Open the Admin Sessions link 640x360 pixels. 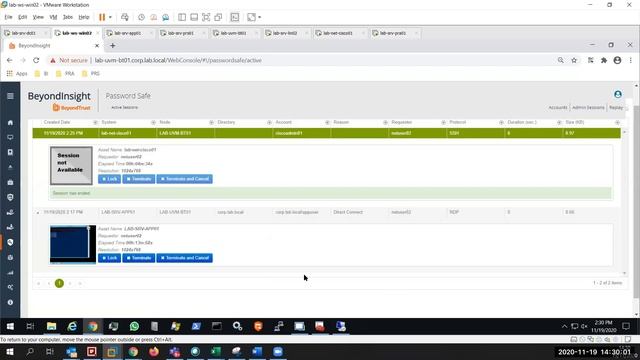(x=588, y=107)
